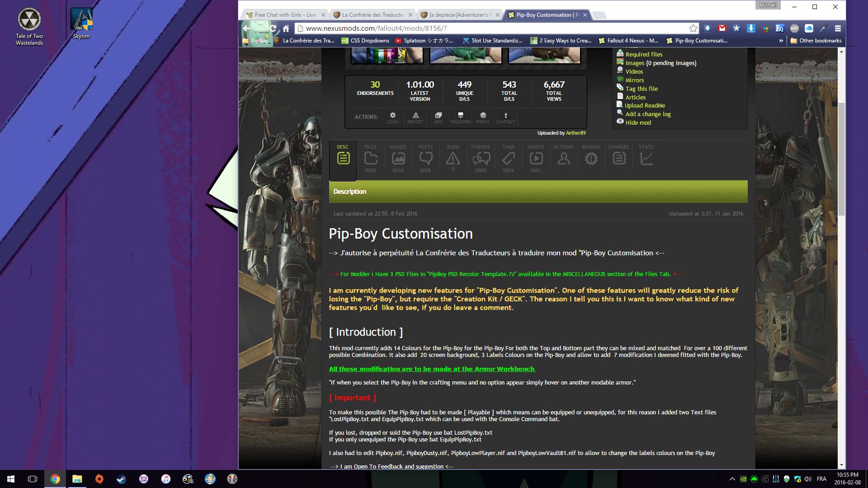Image resolution: width=868 pixels, height=488 pixels.
Task: Open the FORUMS tab icon
Action: point(481,159)
